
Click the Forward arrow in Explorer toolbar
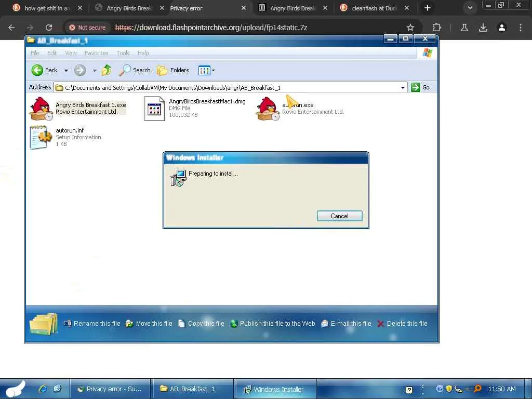tap(80, 70)
